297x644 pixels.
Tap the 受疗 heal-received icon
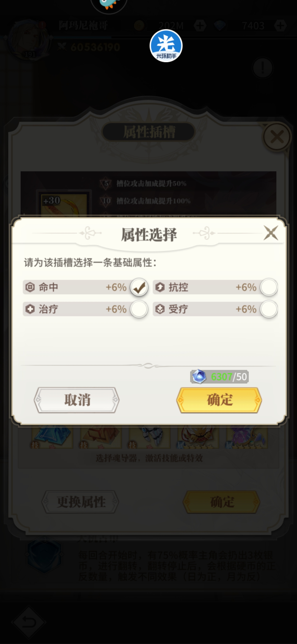[160, 309]
